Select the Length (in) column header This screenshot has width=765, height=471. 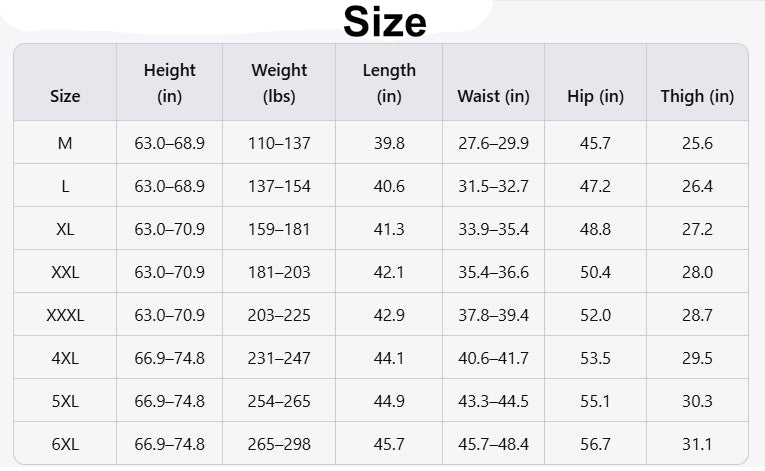coord(389,83)
